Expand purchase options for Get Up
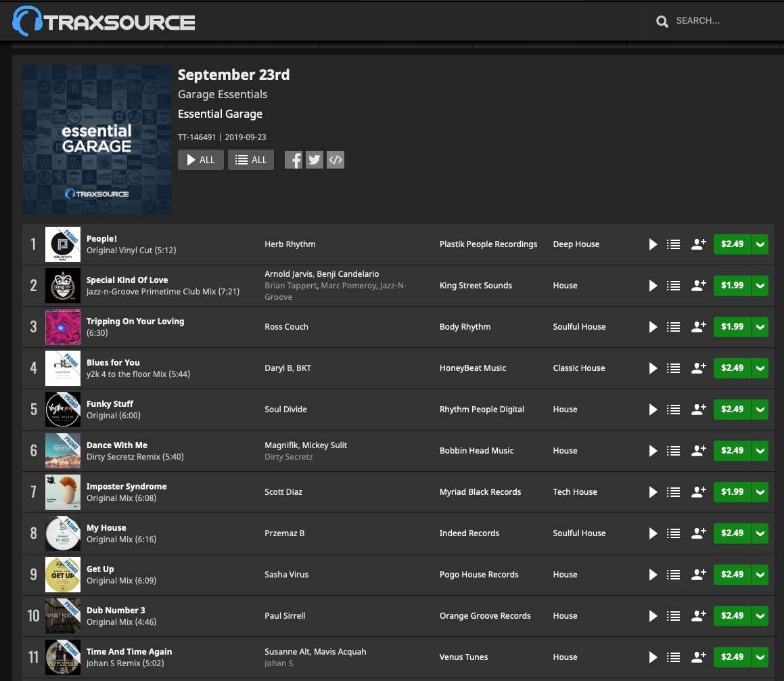 tap(760, 575)
